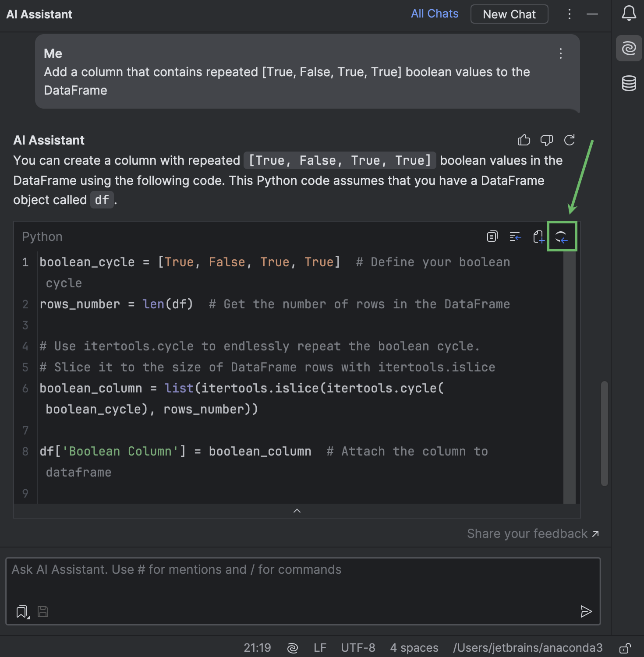
Task: Copy the Python code snippet
Action: 492,237
